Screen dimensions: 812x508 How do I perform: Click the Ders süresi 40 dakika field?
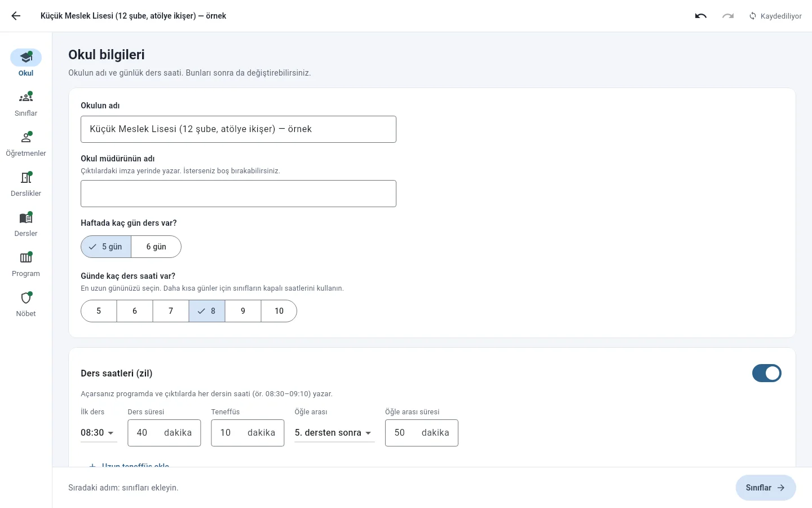(164, 433)
